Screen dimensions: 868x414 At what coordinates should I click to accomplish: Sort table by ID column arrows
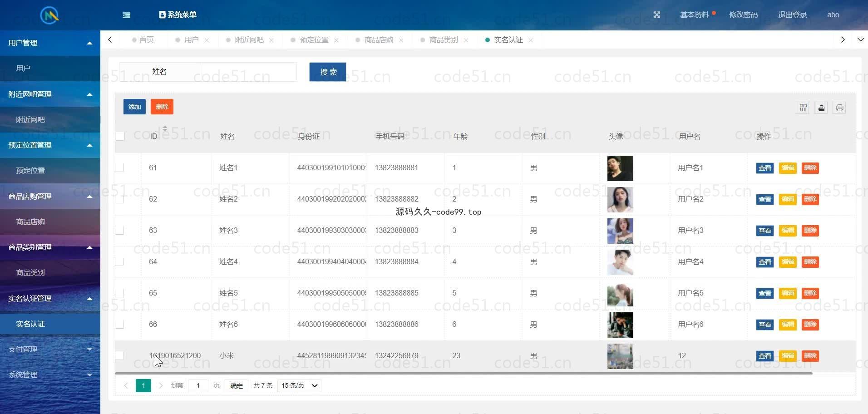[165, 129]
